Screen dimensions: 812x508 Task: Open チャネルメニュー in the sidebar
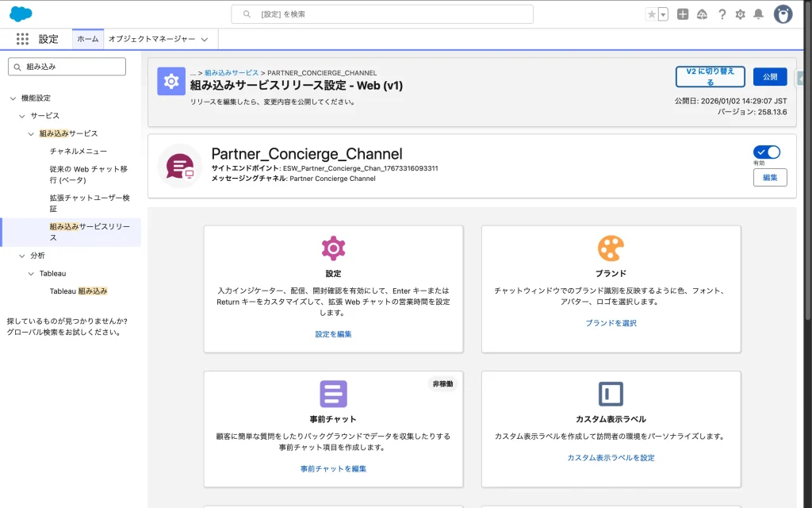coord(78,151)
